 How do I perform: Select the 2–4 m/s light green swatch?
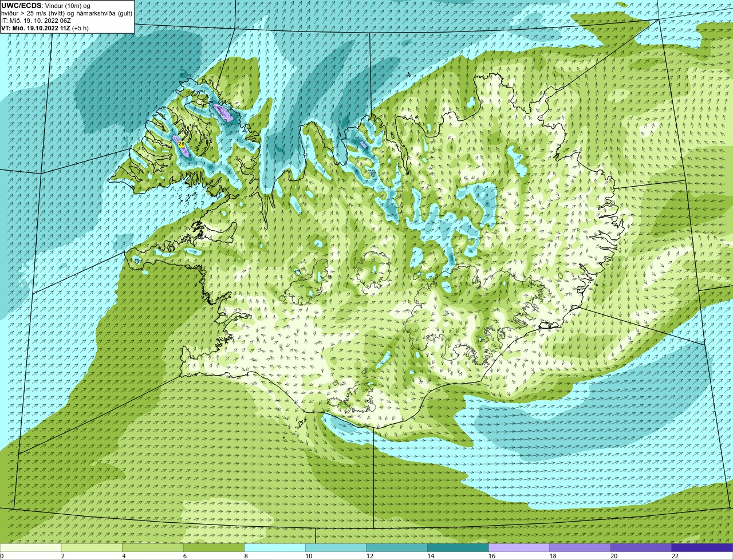[92, 547]
